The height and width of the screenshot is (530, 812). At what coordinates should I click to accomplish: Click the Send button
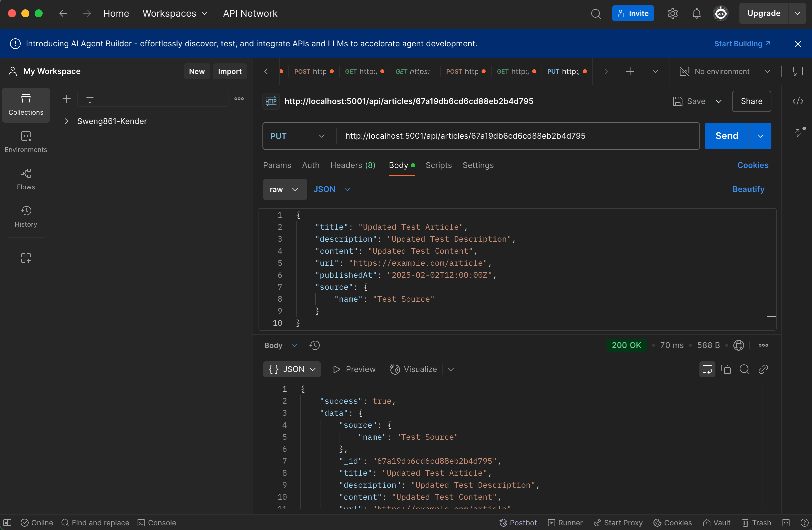(727, 136)
